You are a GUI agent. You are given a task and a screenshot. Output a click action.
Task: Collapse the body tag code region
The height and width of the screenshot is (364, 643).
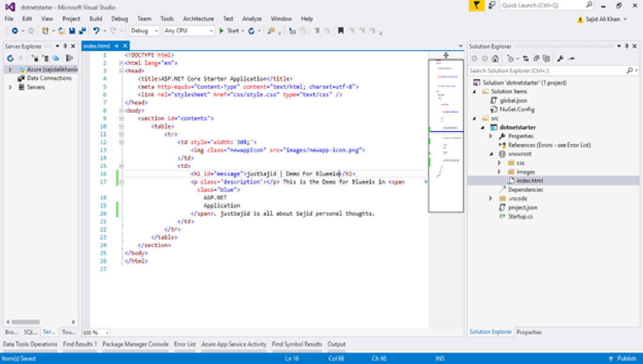122,111
